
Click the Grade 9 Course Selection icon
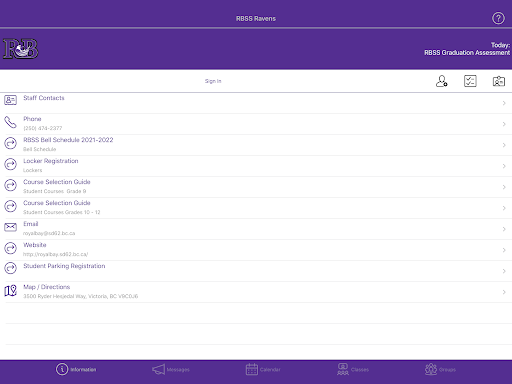pyautogui.click(x=10, y=185)
